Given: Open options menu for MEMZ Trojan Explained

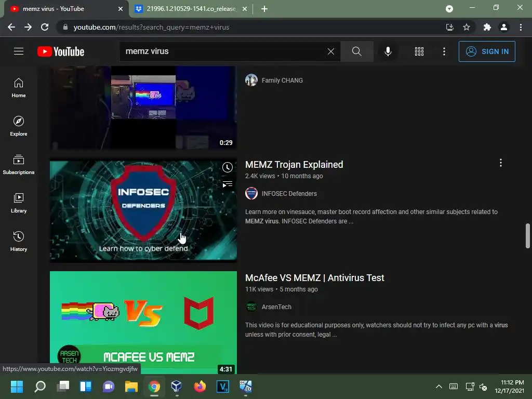Looking at the screenshot, I should [500, 163].
